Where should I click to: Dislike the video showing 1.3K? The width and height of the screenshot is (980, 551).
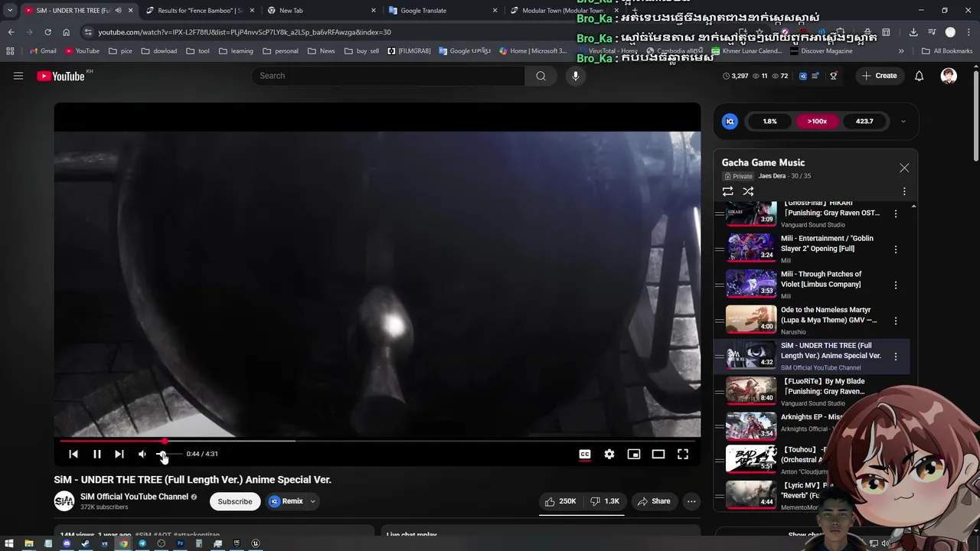click(x=604, y=501)
